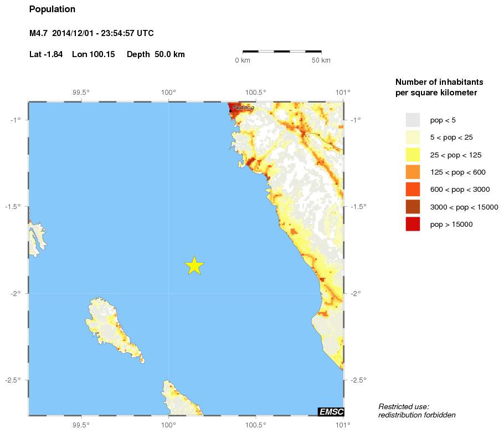Click the yellow epicenter star on the map

[194, 266]
